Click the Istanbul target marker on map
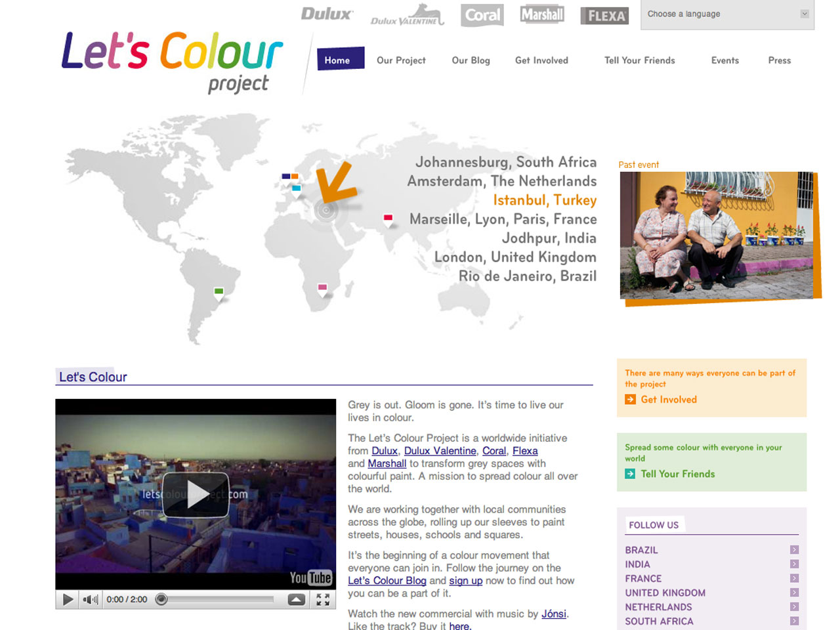The height and width of the screenshot is (630, 840). click(326, 210)
